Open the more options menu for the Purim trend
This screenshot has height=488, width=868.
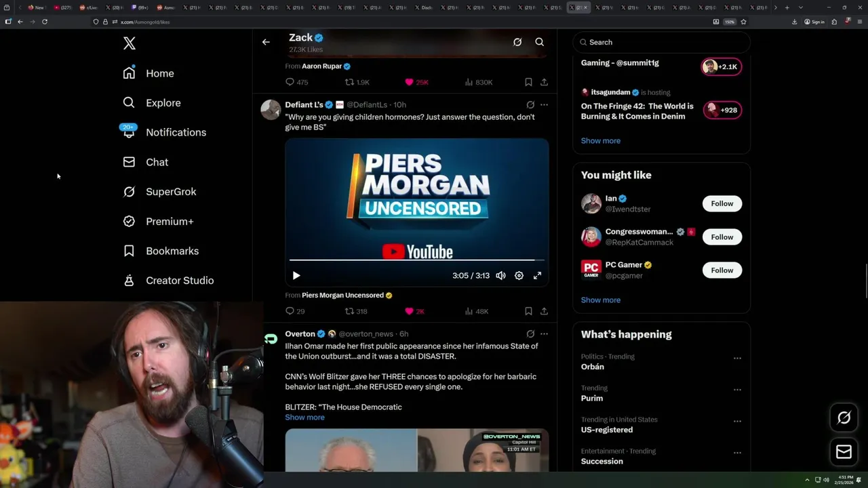[x=737, y=390]
